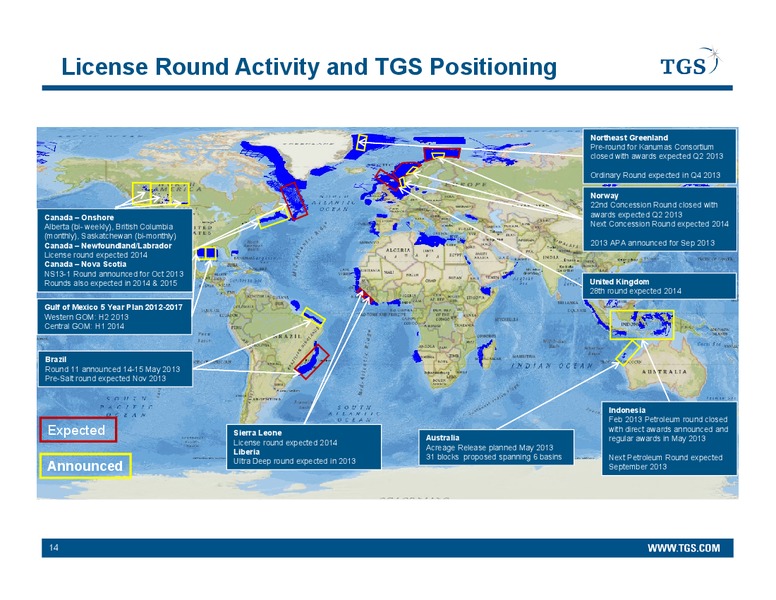Screen dimensions: 776x600
Task: Click the red box off Newfoundland coast
Action: pos(294,201)
